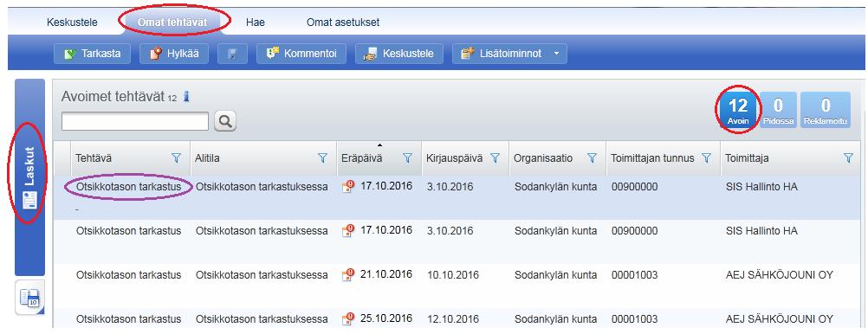Open filter for Toimittaja column
The width and height of the screenshot is (868, 334).
849,158
